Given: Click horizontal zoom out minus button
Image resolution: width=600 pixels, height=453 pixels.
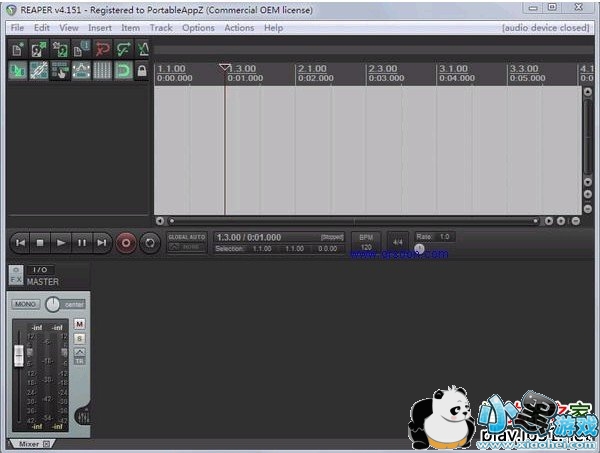Looking at the screenshot, I should click(x=576, y=221).
